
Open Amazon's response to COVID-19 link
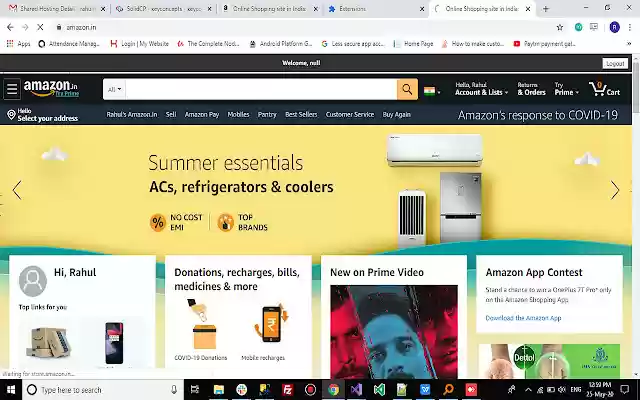(x=538, y=115)
